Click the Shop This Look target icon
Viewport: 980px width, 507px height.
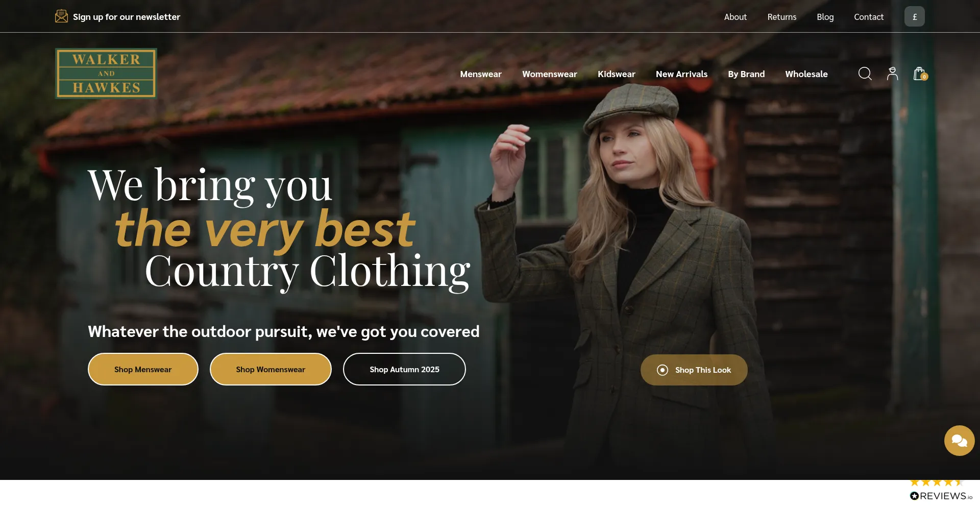[x=662, y=370]
